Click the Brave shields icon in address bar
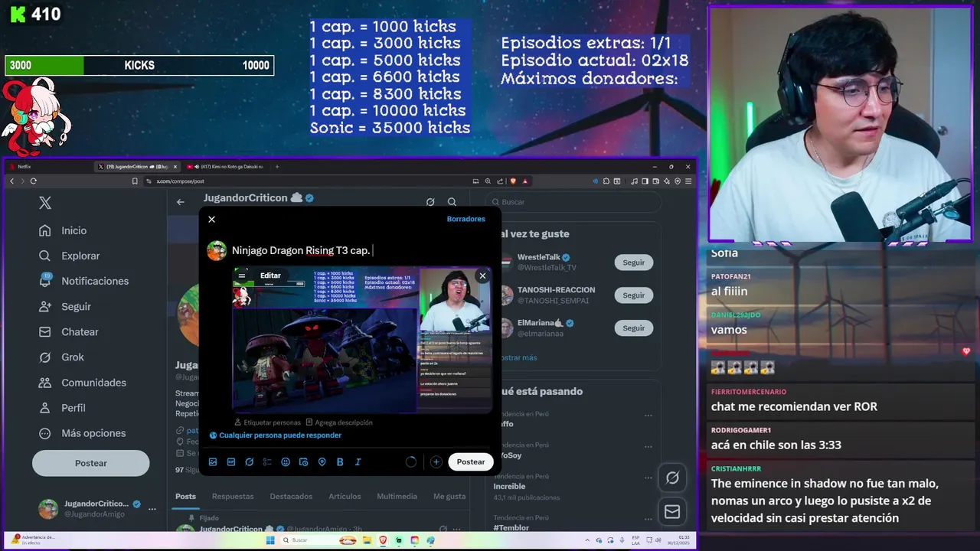 (x=513, y=181)
